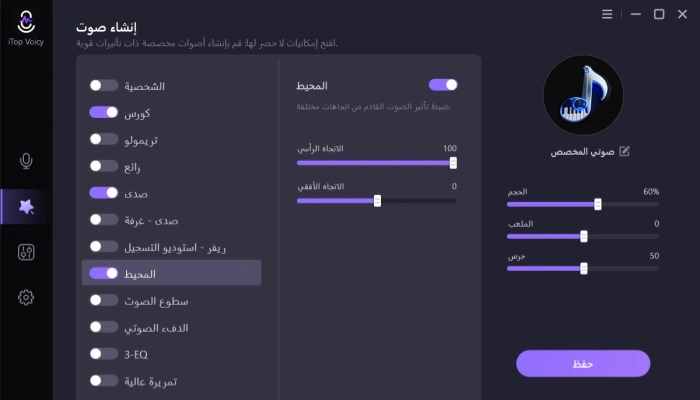Select the sparkle star voice creation icon
Viewport: 700px width, 400px height.
pos(26,207)
